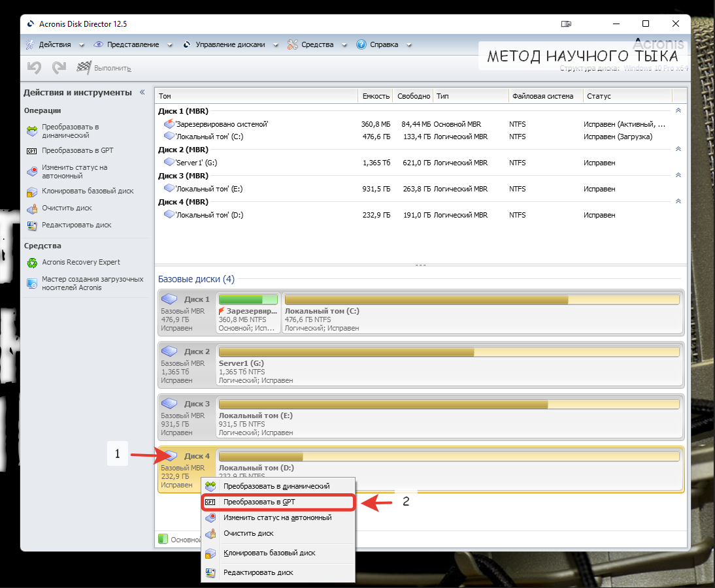Click the tools icon beside Средства

pyautogui.click(x=293, y=44)
